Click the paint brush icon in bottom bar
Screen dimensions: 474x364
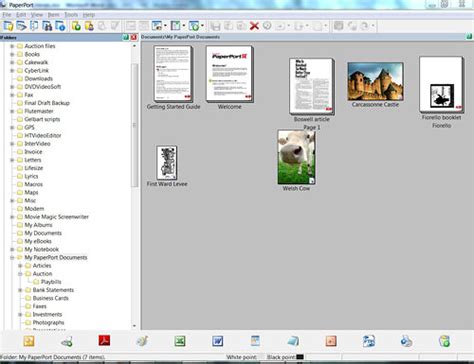tap(142, 341)
